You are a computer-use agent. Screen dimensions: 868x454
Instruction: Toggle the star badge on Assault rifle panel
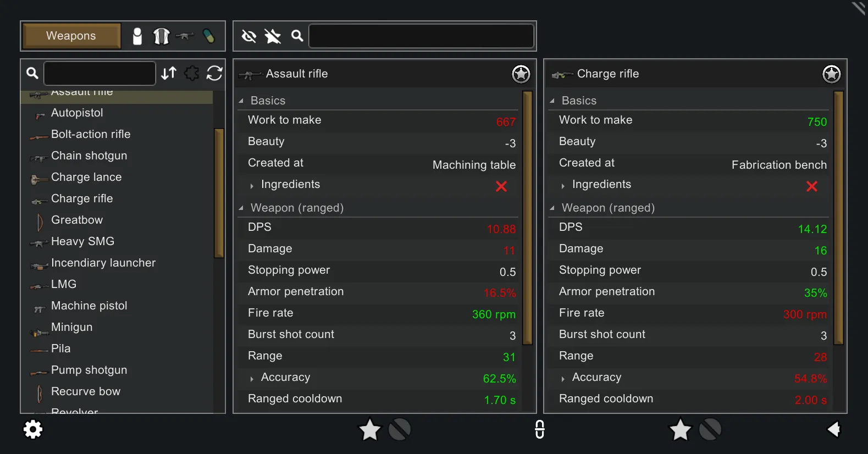pos(521,74)
